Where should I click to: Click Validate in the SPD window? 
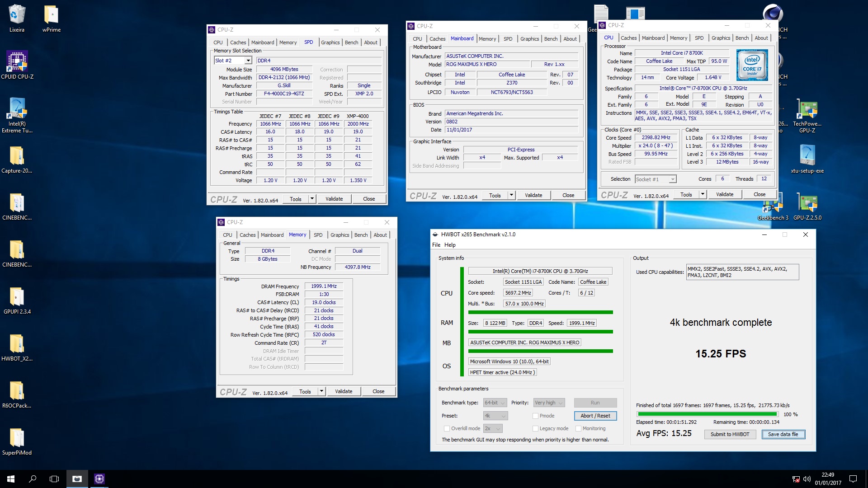(x=334, y=199)
